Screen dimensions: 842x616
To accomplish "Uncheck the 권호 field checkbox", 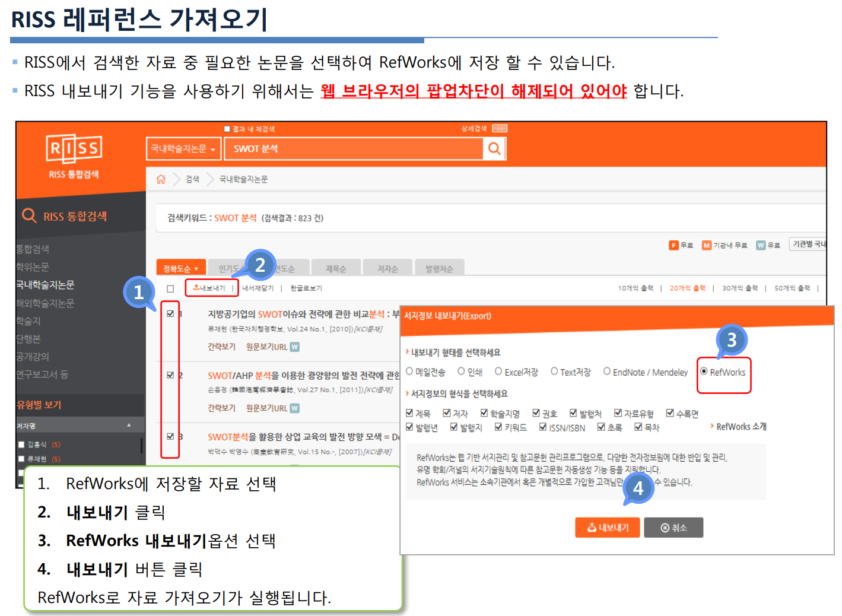I will tap(536, 413).
